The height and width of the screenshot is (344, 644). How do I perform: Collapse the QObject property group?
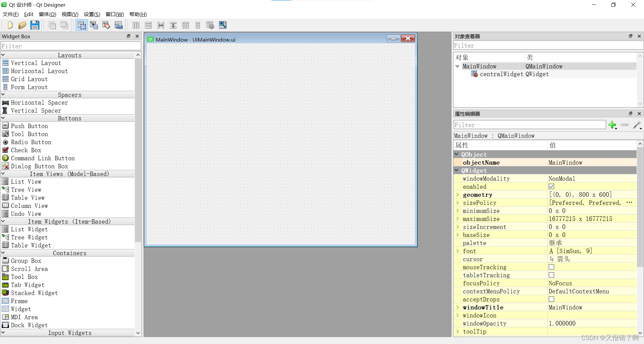pyautogui.click(x=457, y=154)
